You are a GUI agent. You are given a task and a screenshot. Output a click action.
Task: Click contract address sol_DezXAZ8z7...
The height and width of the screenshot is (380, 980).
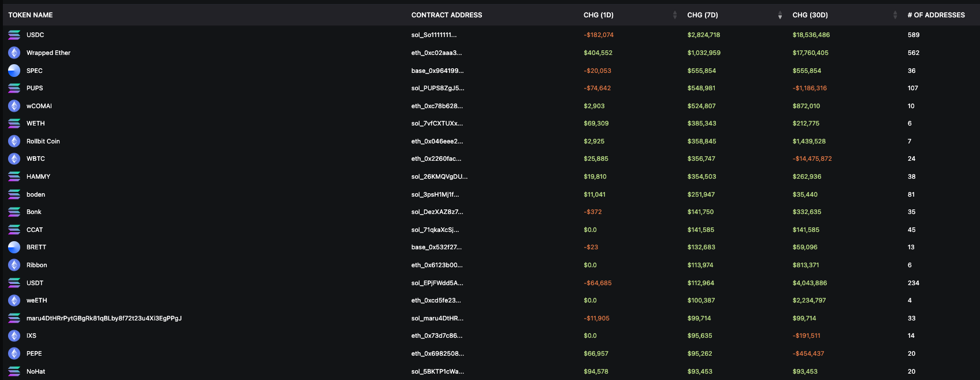[437, 212]
